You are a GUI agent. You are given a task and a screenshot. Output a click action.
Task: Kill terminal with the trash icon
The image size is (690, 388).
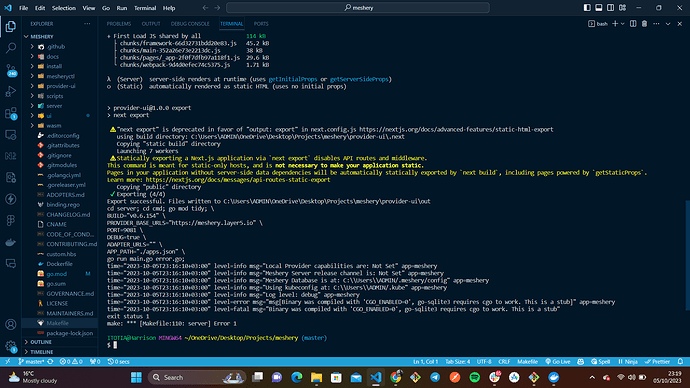coord(644,24)
